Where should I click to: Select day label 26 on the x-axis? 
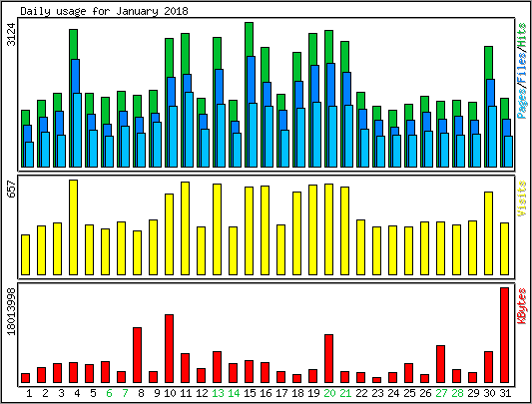point(425,393)
